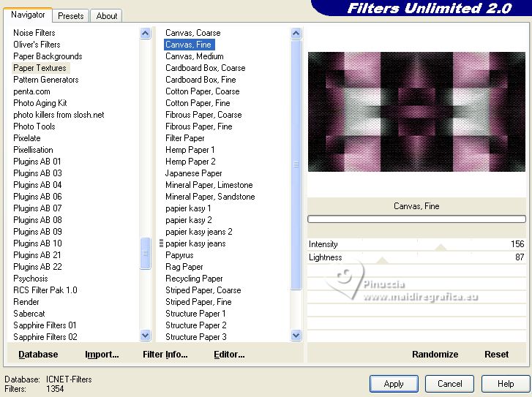The width and height of the screenshot is (532, 397).
Task: Open the Database menu
Action: (38, 355)
